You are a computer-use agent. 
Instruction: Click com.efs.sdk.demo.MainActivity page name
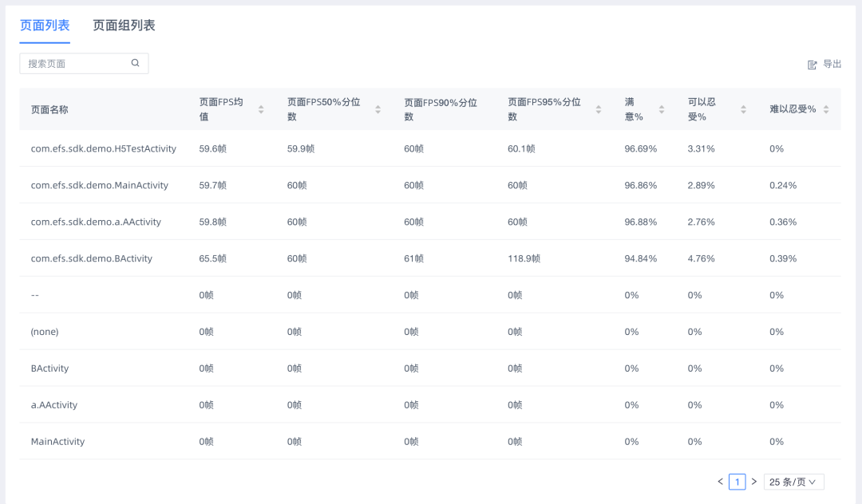coord(100,186)
